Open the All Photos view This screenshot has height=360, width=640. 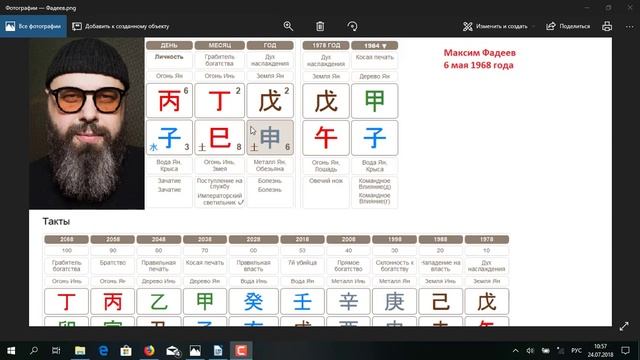(33, 26)
